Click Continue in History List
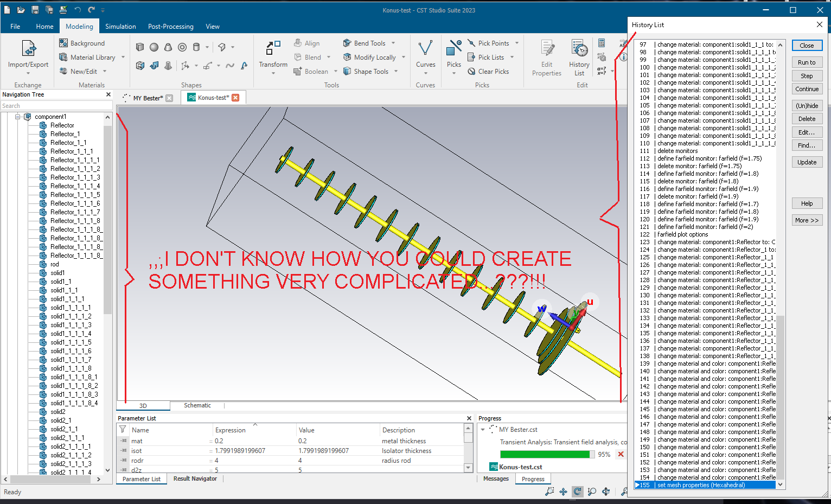831x504 pixels. click(807, 89)
